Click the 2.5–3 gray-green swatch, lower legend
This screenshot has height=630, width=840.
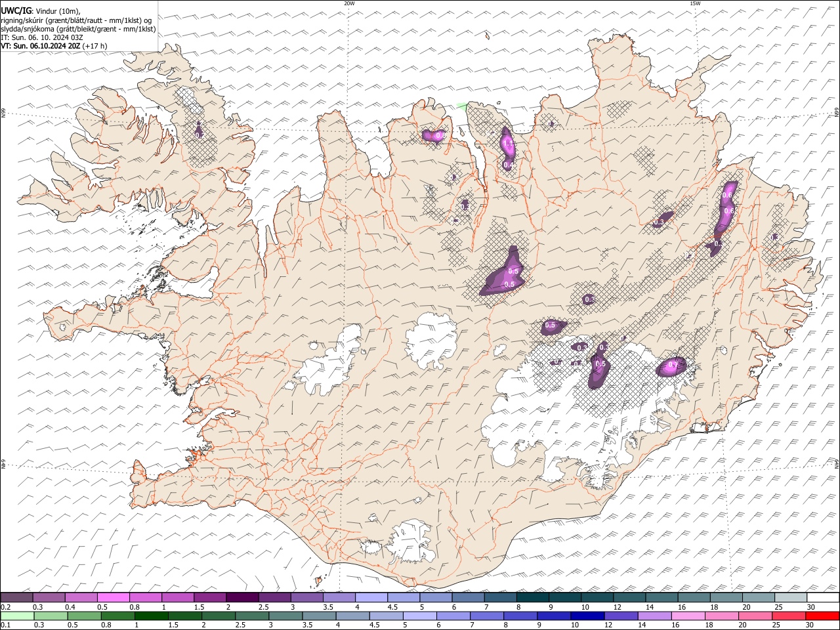pyautogui.click(x=252, y=616)
